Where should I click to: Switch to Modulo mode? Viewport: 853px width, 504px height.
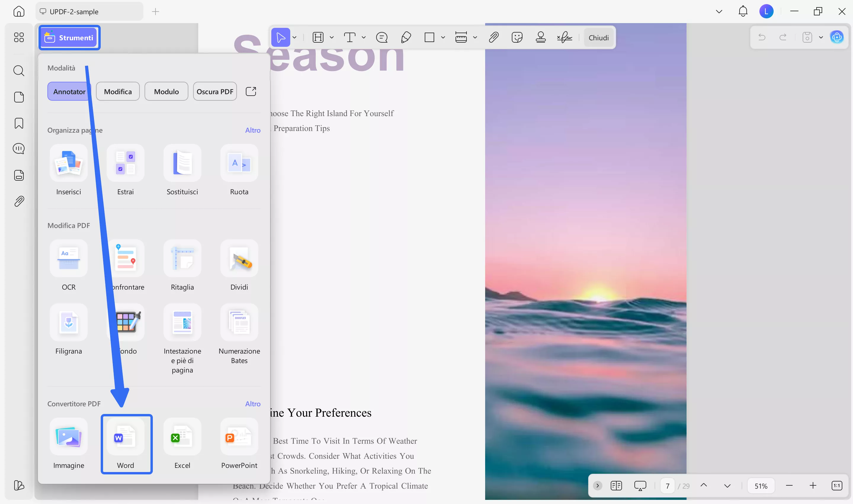pyautogui.click(x=166, y=92)
